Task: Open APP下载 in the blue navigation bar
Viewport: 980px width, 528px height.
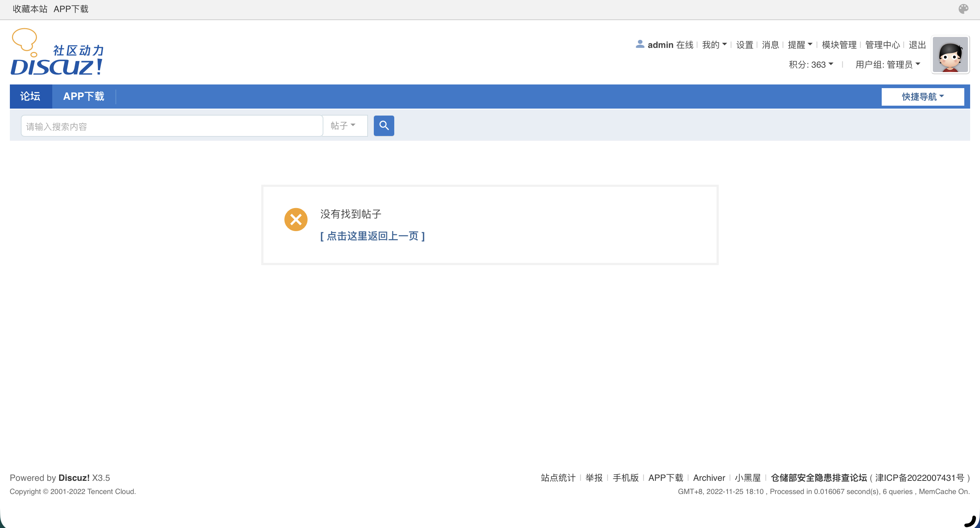Action: coord(84,96)
